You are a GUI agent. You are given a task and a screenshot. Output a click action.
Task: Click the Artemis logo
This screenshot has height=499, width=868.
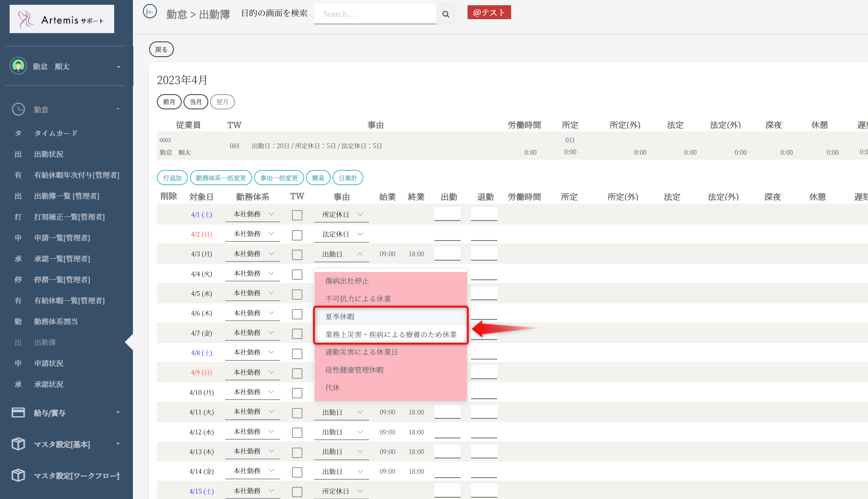pyautogui.click(x=62, y=20)
